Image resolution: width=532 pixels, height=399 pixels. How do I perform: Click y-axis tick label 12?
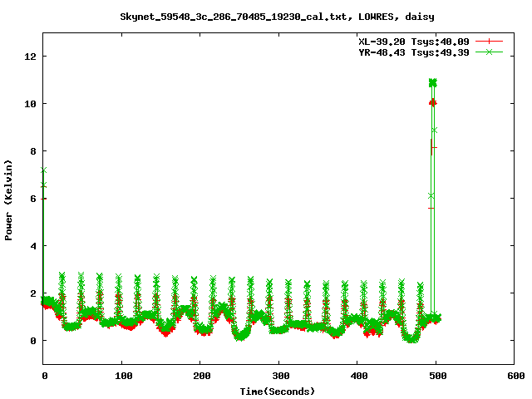pyautogui.click(x=31, y=57)
